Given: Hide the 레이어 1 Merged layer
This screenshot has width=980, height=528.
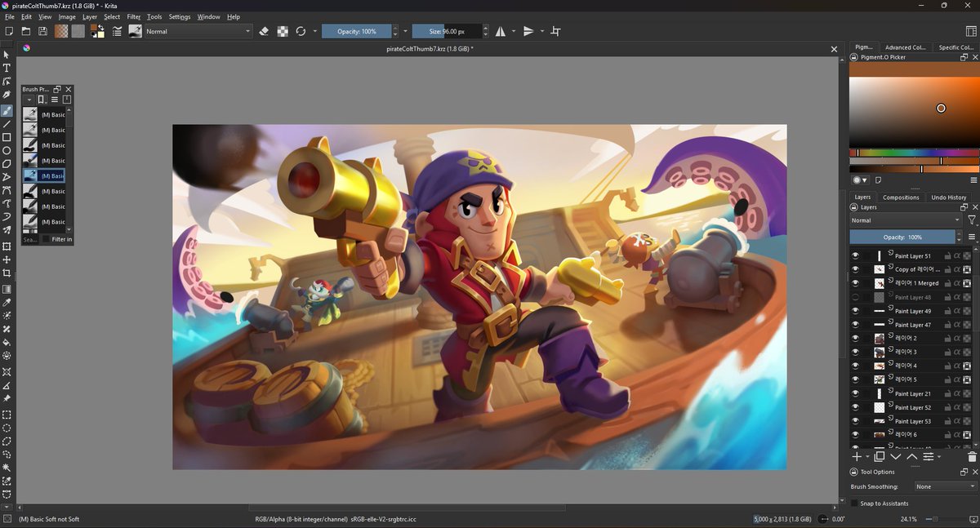Looking at the screenshot, I should [x=856, y=283].
